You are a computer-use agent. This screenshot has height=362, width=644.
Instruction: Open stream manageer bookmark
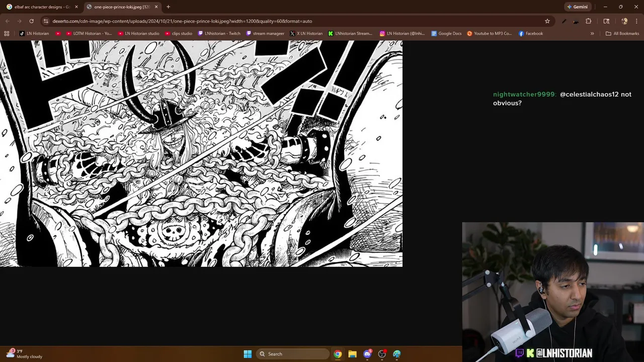265,34
